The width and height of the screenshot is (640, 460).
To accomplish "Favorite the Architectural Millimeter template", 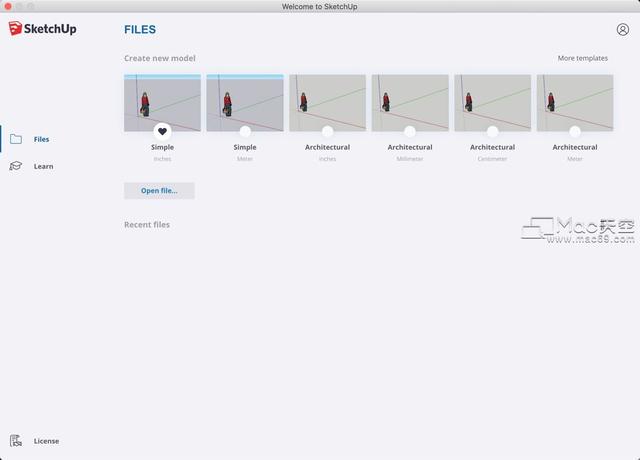I will pos(410,131).
